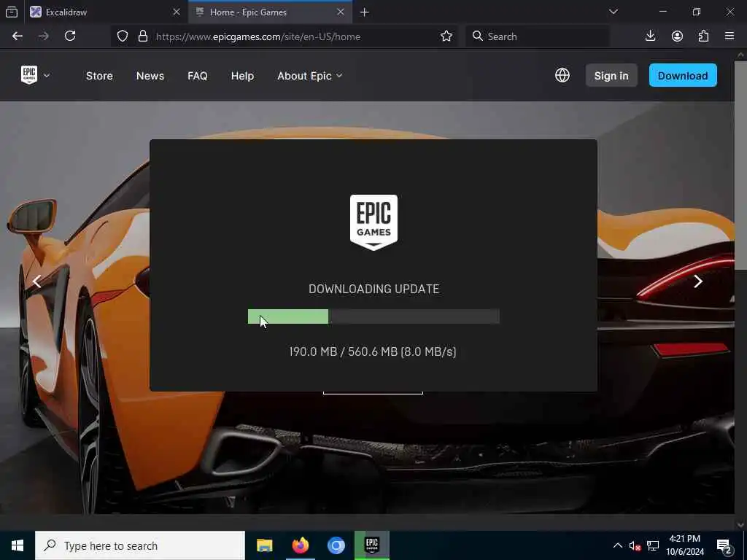Viewport: 747px width, 560px height.
Task: Open the Windows Start menu
Action: point(18,545)
